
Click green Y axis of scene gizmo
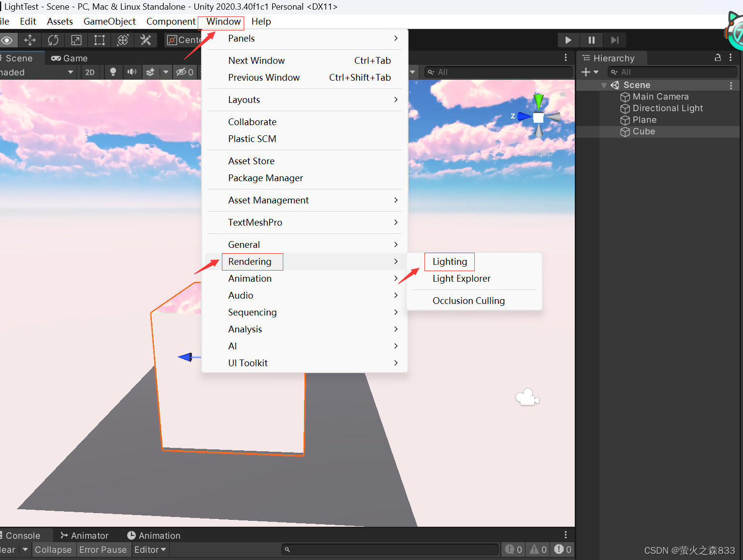[538, 101]
